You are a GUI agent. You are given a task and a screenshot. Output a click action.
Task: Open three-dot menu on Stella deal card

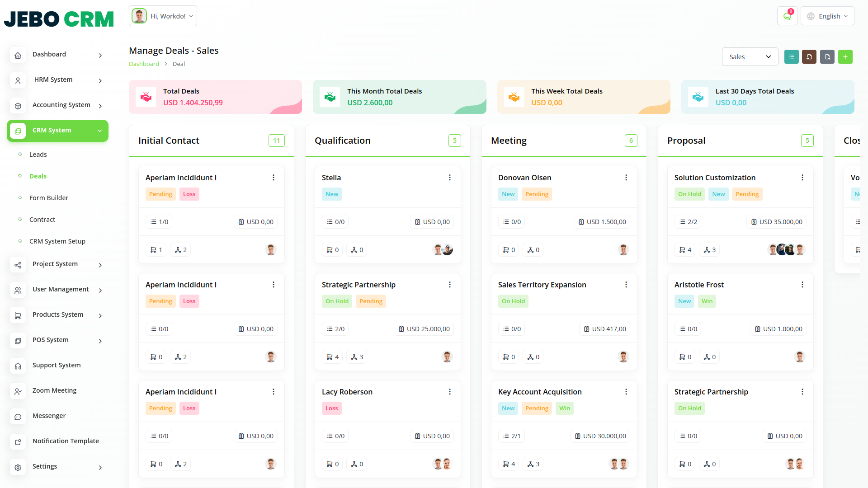(x=449, y=178)
